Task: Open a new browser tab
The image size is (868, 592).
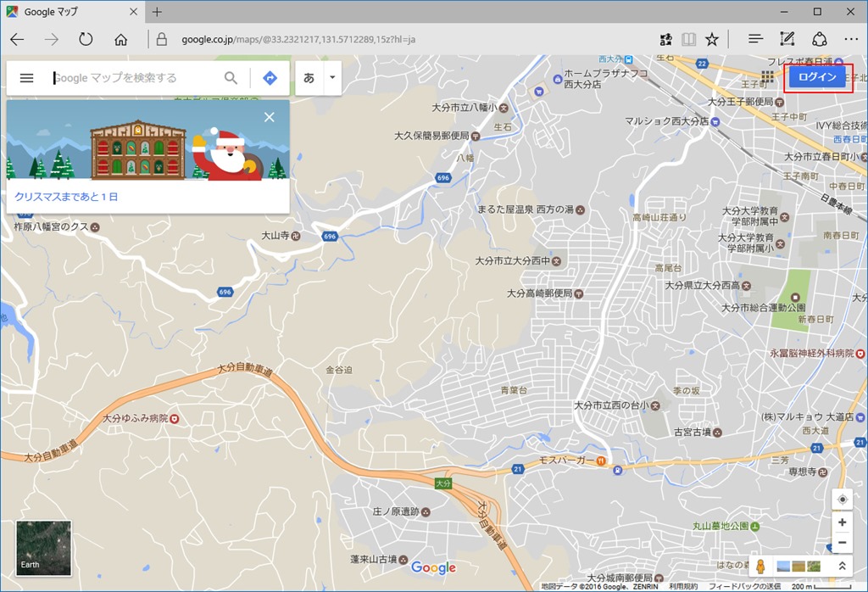Action: click(157, 12)
